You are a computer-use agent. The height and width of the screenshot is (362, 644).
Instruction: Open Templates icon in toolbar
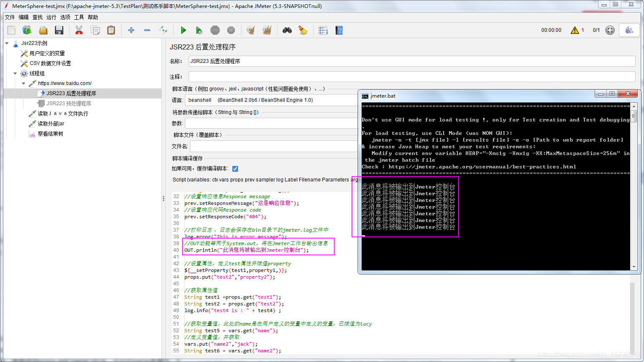[27, 30]
